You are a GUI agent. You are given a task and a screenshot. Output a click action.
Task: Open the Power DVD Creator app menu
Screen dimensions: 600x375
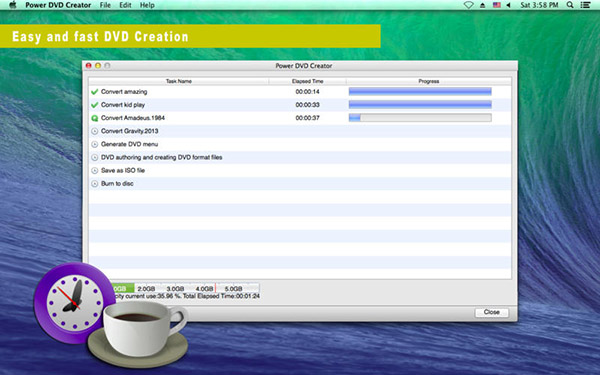click(x=58, y=5)
